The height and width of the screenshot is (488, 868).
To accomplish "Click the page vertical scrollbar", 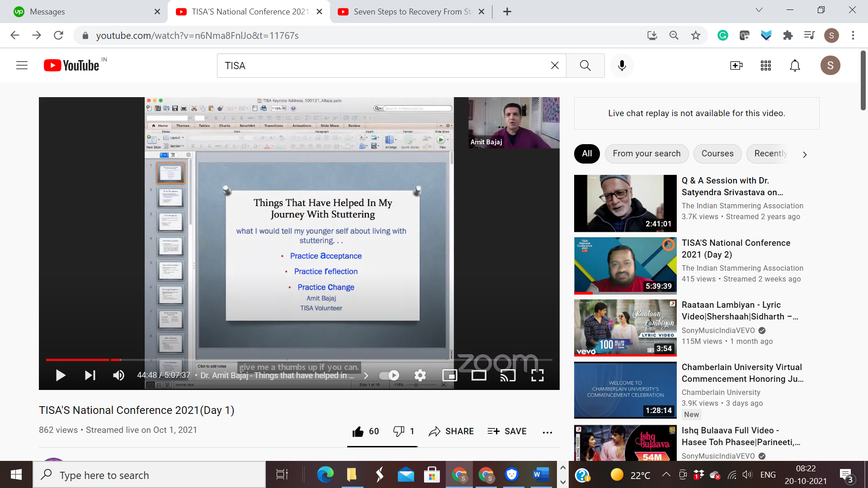I will pos(863,80).
